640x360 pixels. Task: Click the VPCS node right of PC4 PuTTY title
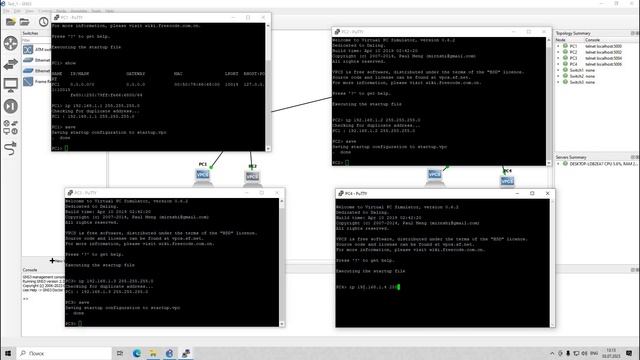(507, 180)
